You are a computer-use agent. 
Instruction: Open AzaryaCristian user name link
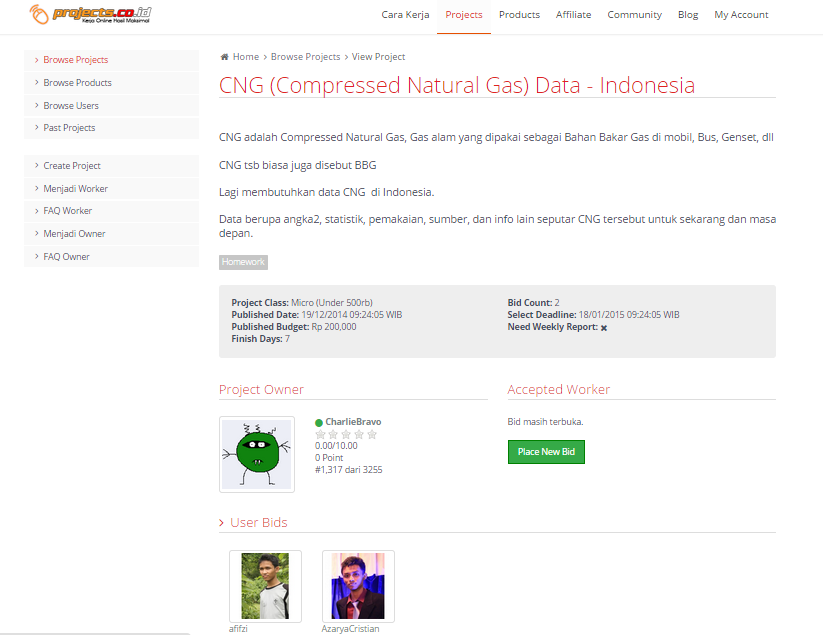350,629
